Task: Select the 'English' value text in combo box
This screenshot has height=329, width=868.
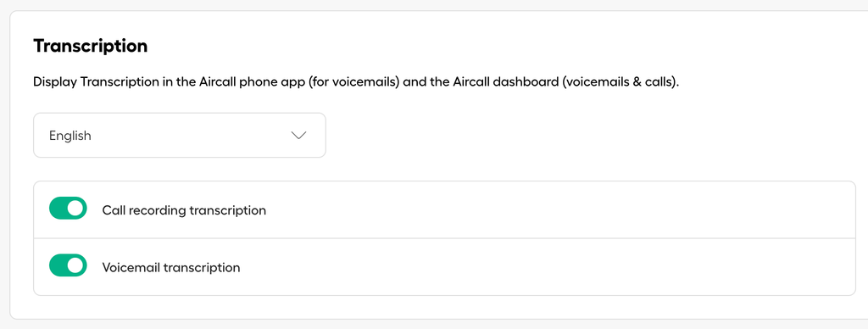Action: tap(70, 136)
